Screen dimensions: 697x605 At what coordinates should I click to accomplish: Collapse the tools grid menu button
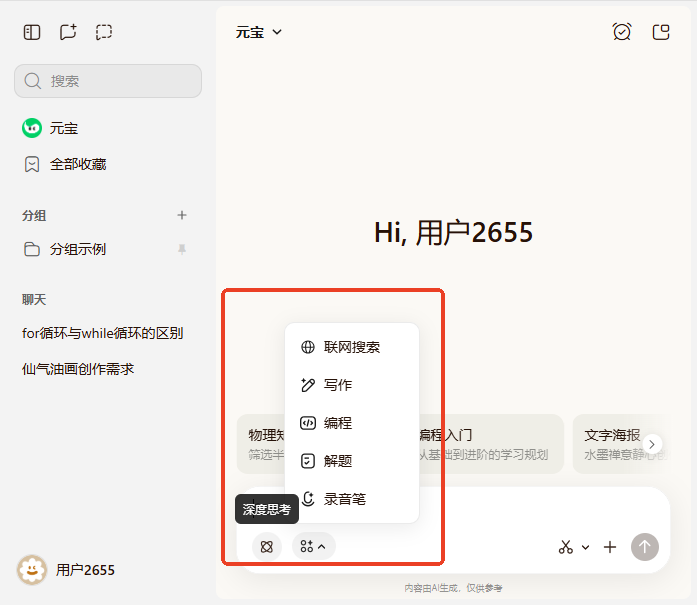[x=313, y=546]
